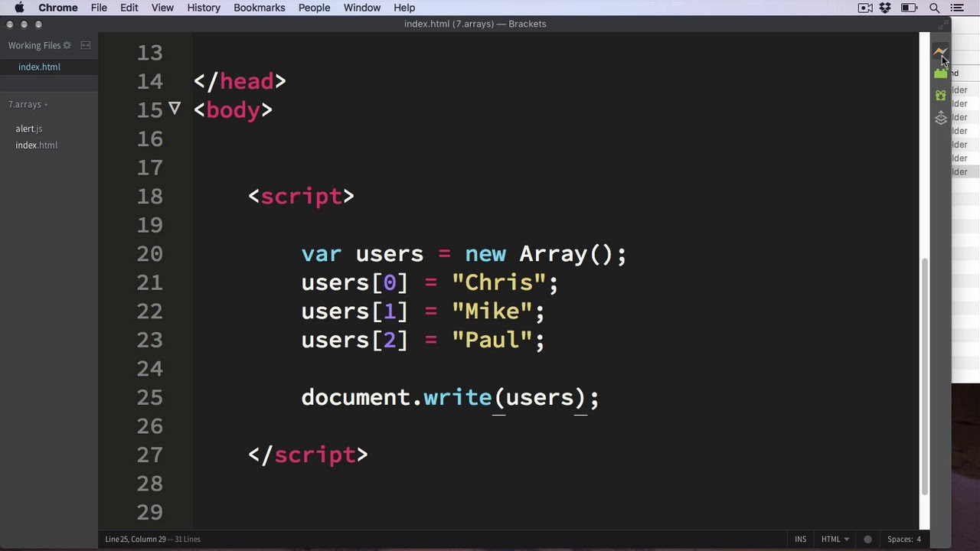Open the History menu
This screenshot has width=980, height=551.
coord(204,8)
